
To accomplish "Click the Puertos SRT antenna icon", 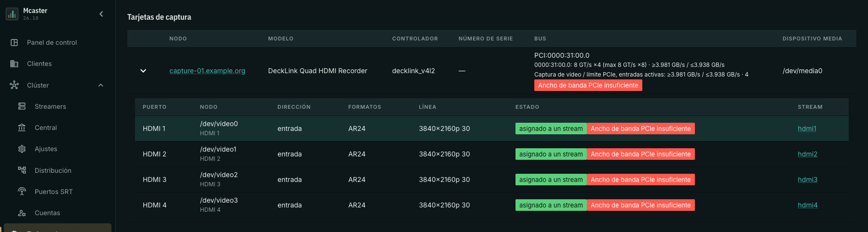I will 22,192.
